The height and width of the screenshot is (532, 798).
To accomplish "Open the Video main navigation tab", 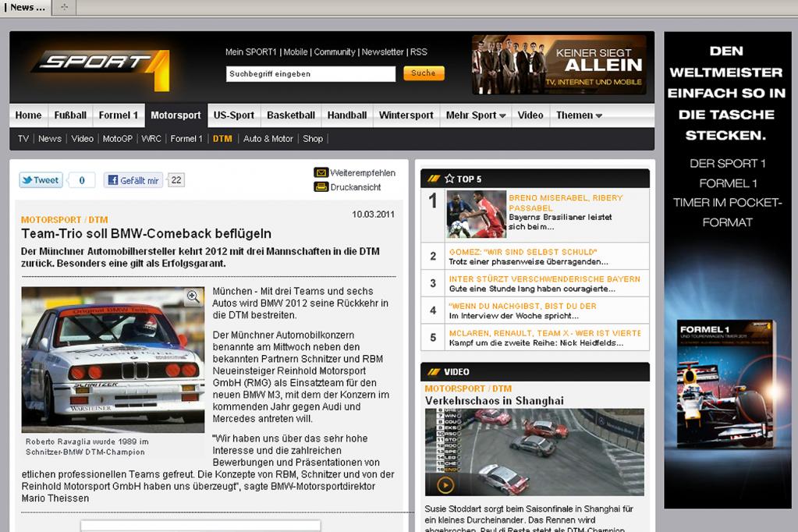I will point(530,115).
